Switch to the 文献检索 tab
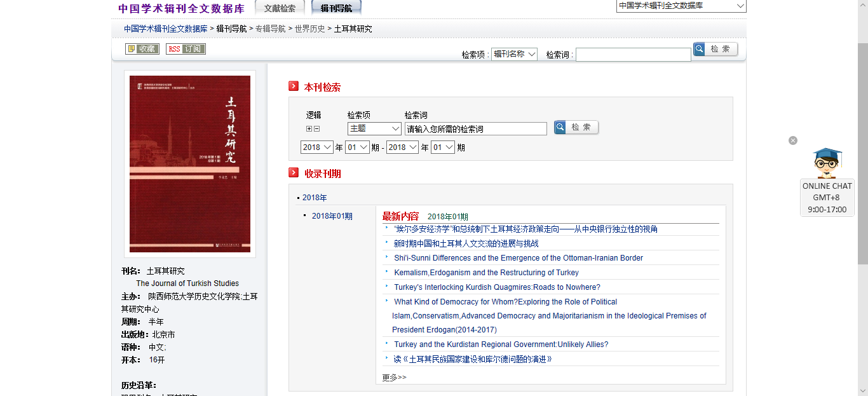Viewport: 868px width, 396px height. pos(280,8)
